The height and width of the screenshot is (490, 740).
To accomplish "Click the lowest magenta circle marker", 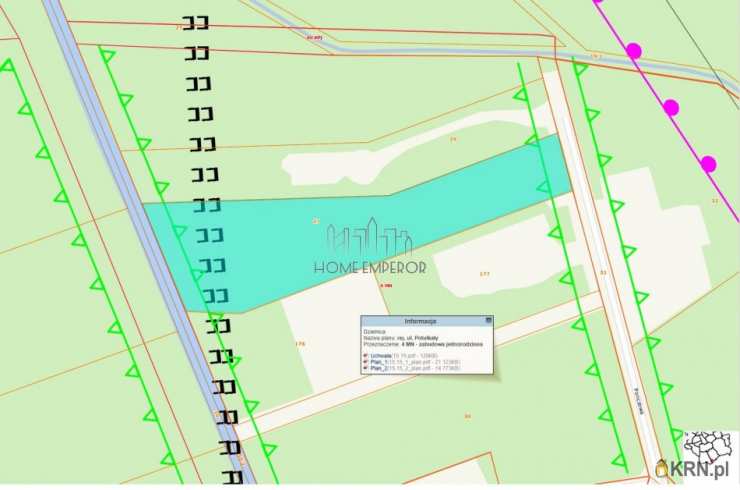I will click(x=708, y=163).
